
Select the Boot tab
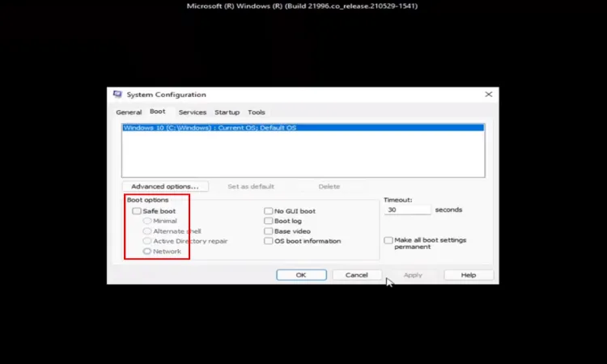158,112
